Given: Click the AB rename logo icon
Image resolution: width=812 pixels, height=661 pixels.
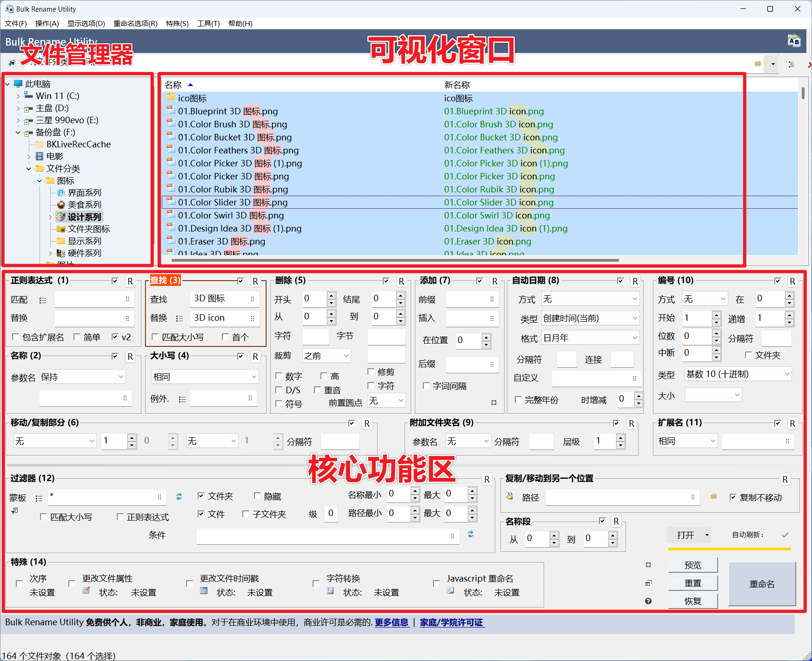Looking at the screenshot, I should pyautogui.click(x=794, y=41).
